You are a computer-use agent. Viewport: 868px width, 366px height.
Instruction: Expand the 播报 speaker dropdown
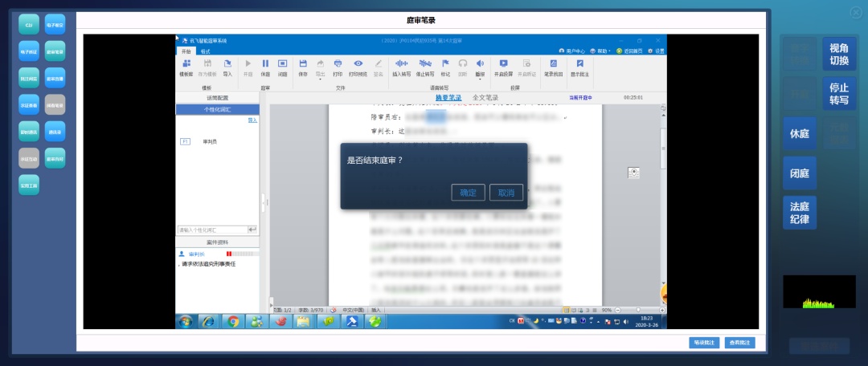(481, 73)
